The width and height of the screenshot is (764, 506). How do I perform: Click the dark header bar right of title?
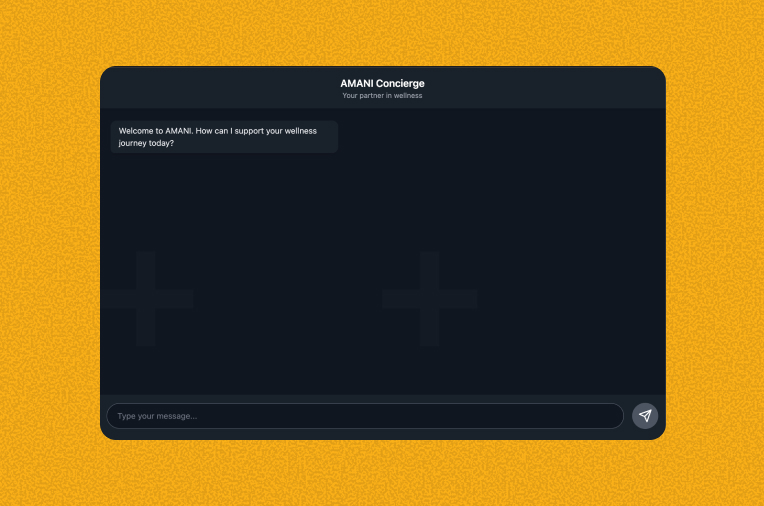coord(560,87)
